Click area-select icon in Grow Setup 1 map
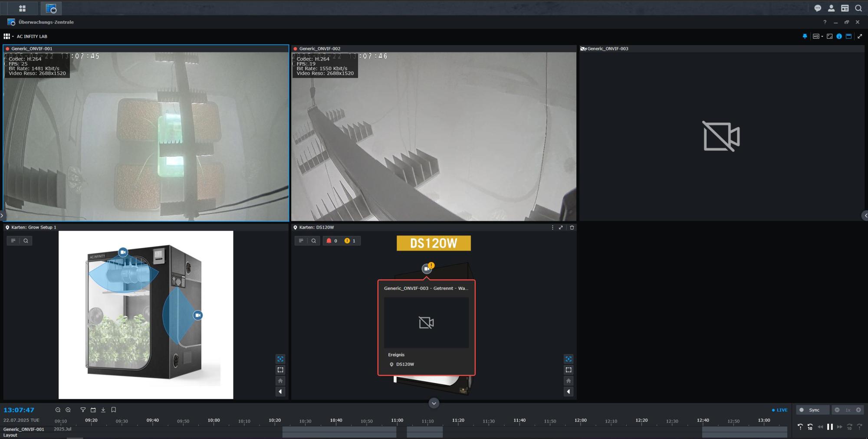868x439 pixels. tap(280, 370)
